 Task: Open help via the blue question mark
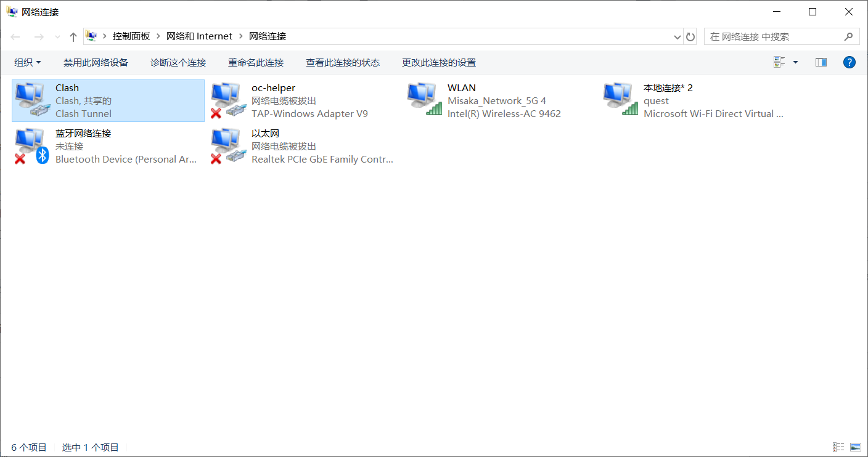pos(850,62)
